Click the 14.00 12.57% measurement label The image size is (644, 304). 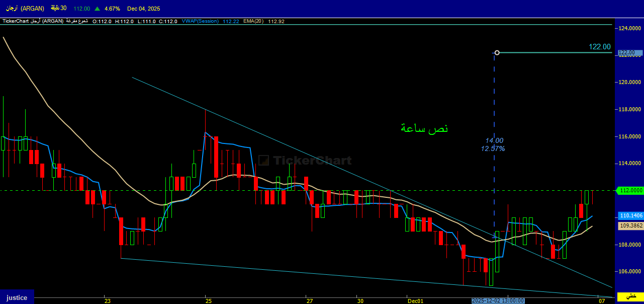pyautogui.click(x=493, y=144)
